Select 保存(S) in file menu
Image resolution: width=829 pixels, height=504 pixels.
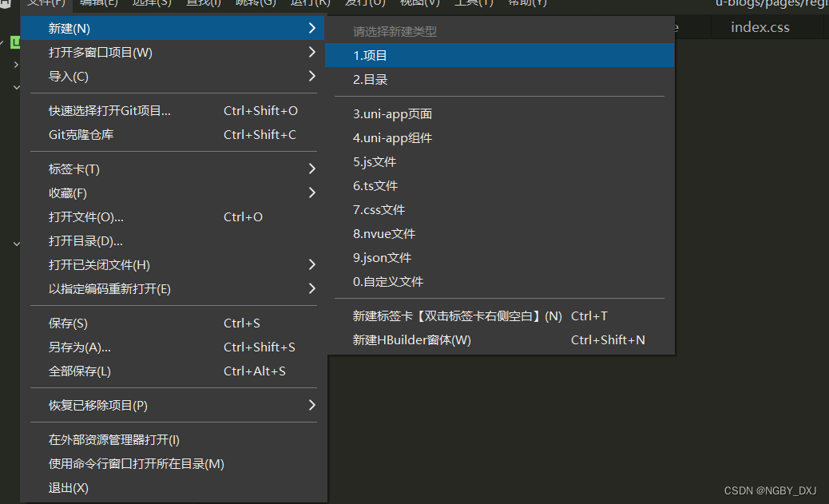173,323
